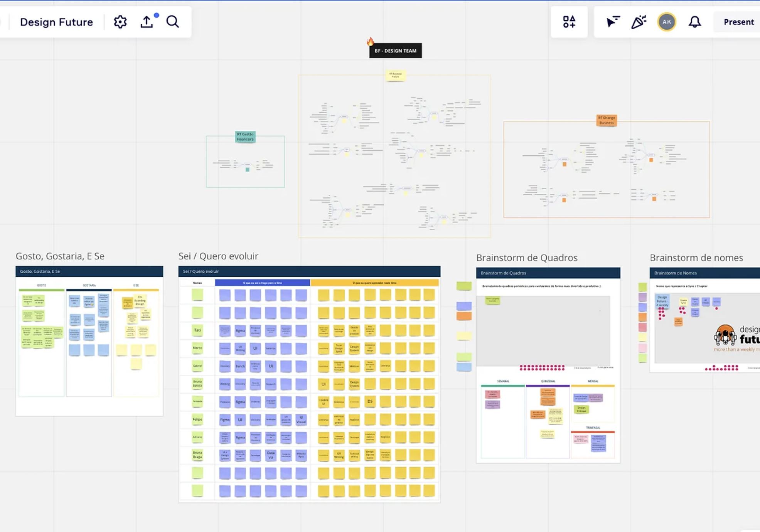
Task: Open the notifications bell
Action: coord(694,22)
